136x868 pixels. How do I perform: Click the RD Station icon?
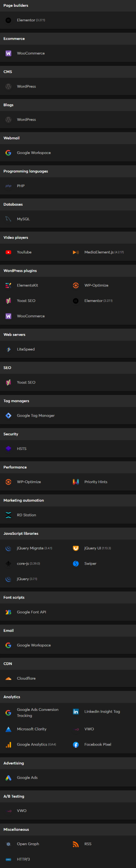pyautogui.click(x=8, y=515)
